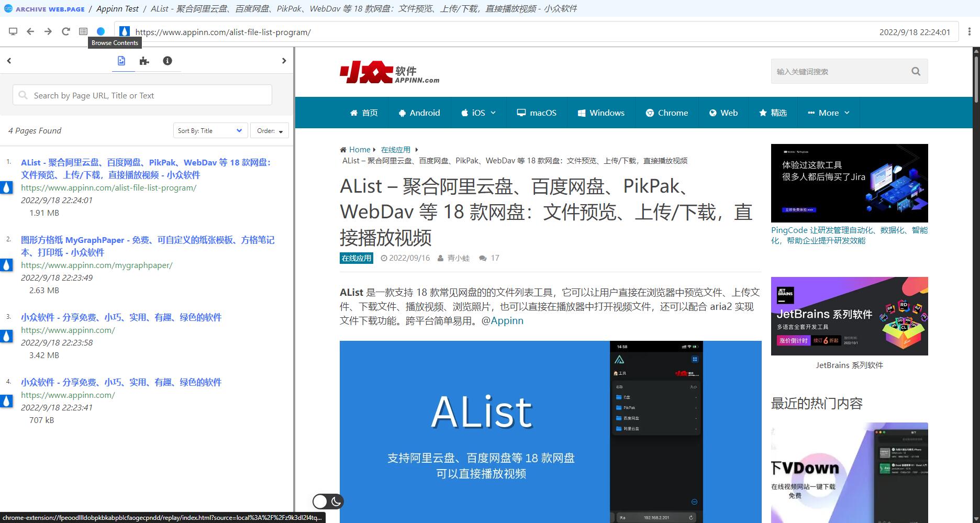Collapse sidebar with the left chevron
Viewport: 980px width, 523px height.
(9, 61)
